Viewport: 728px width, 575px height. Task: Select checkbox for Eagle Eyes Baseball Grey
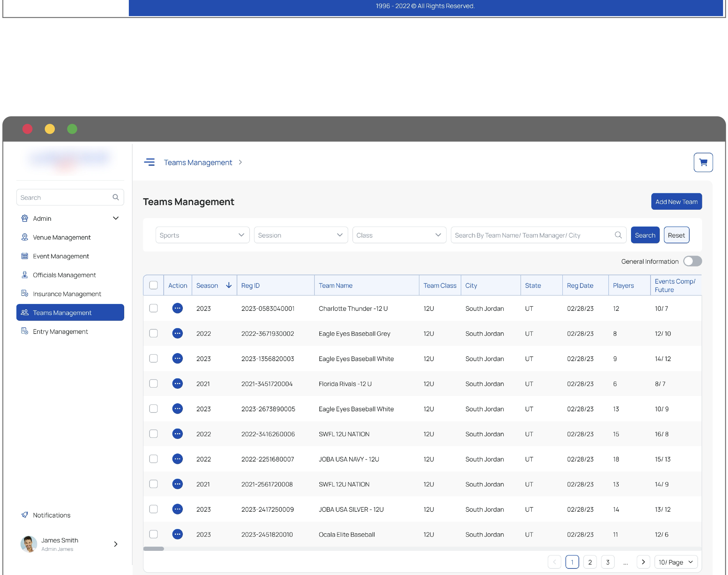[x=153, y=333]
